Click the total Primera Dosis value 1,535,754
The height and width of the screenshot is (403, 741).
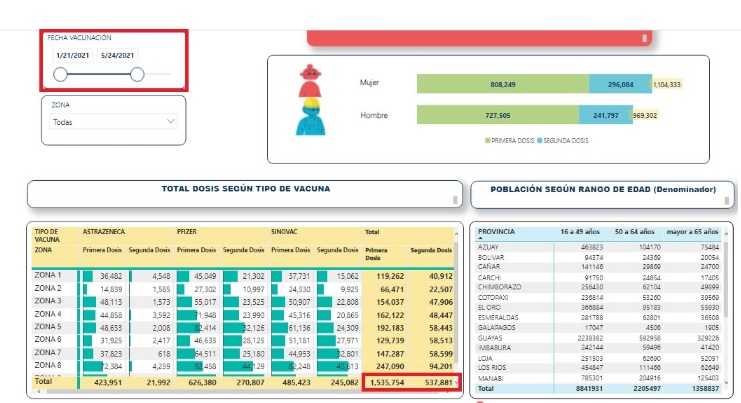coord(385,381)
